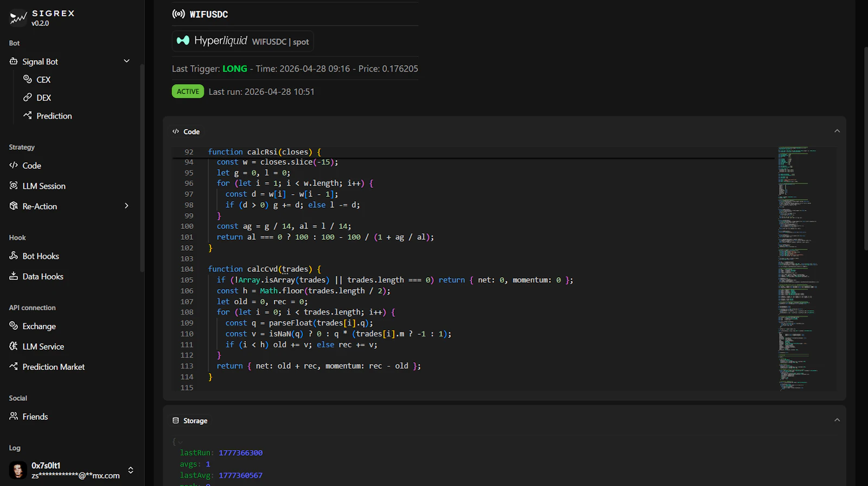This screenshot has width=868, height=486.
Task: Click the Re-Action icon
Action: [14, 206]
